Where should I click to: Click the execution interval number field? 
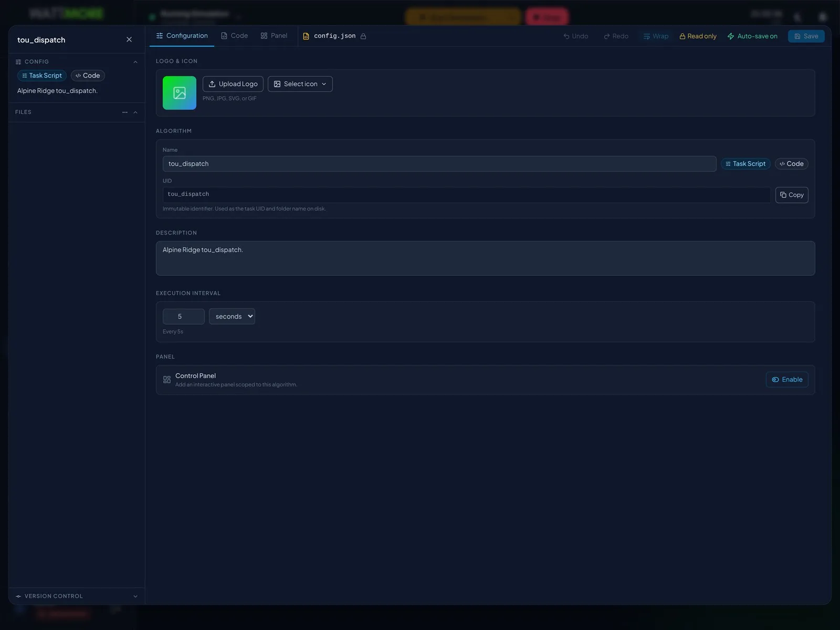click(x=184, y=317)
